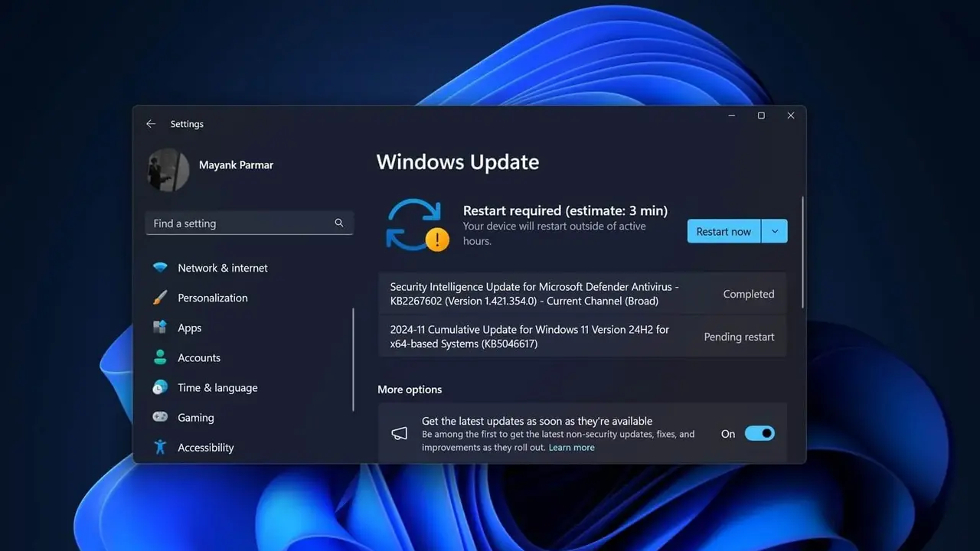980x551 pixels.
Task: Click the Pending restart status text
Action: [739, 337]
